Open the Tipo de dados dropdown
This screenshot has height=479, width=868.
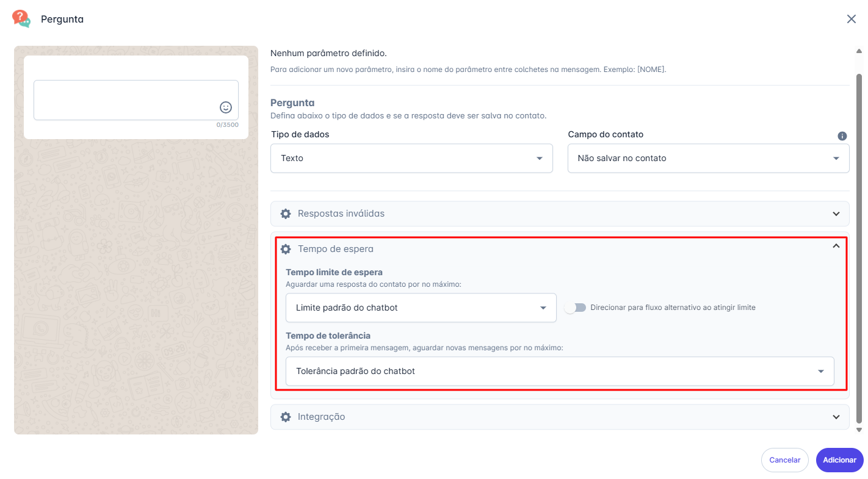coord(411,159)
